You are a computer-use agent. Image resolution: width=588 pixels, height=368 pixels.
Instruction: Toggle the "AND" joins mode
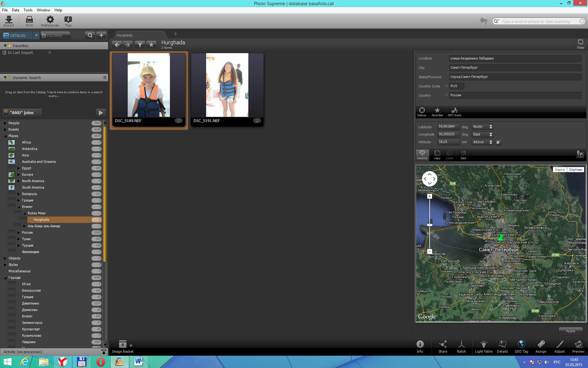point(22,113)
